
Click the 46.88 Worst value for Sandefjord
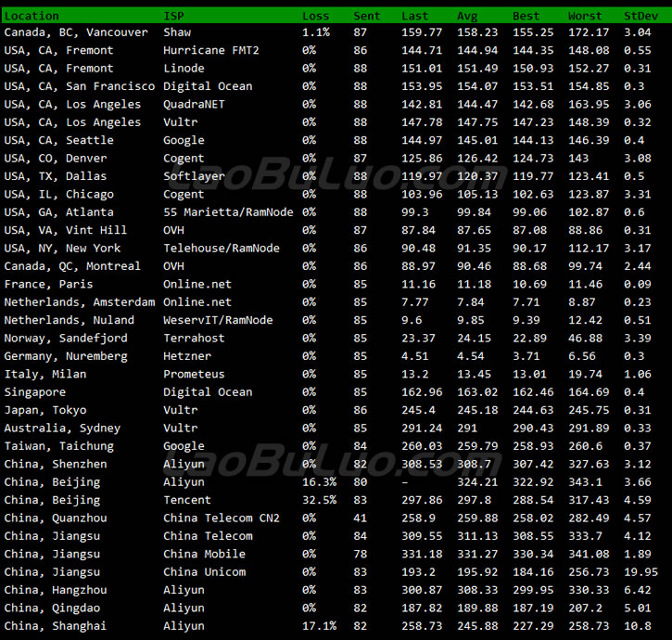pyautogui.click(x=585, y=339)
